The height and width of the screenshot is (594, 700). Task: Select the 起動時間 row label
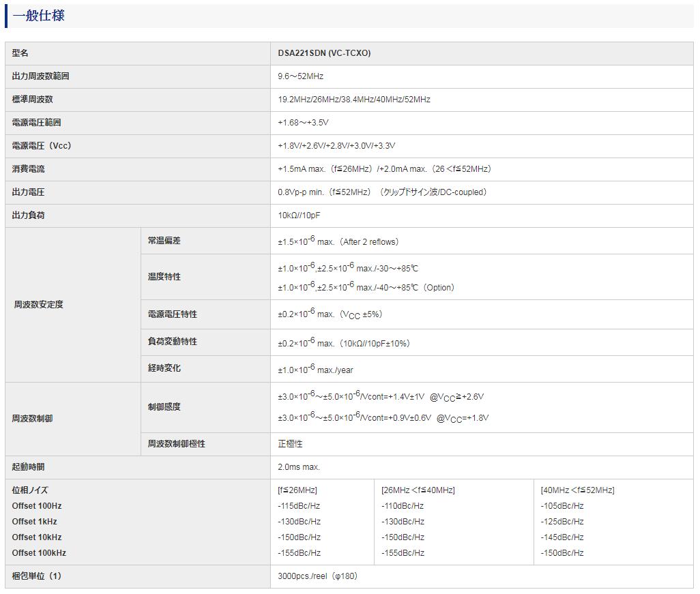(28, 467)
